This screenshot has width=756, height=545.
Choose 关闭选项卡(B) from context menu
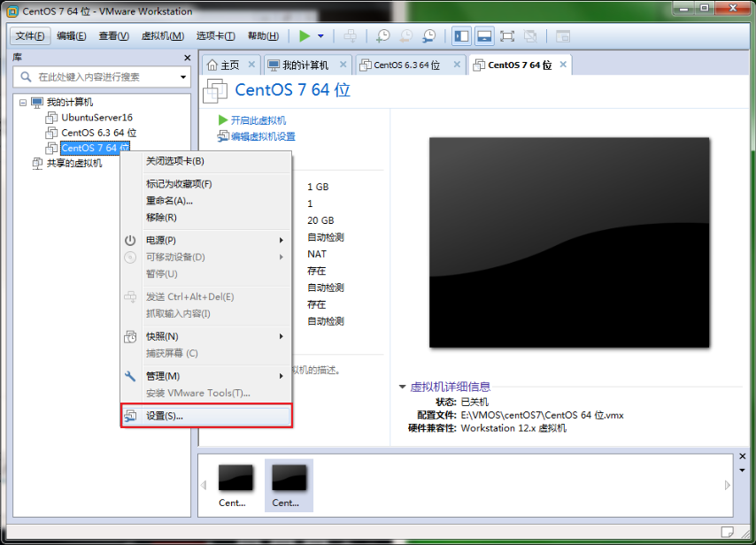(206, 161)
